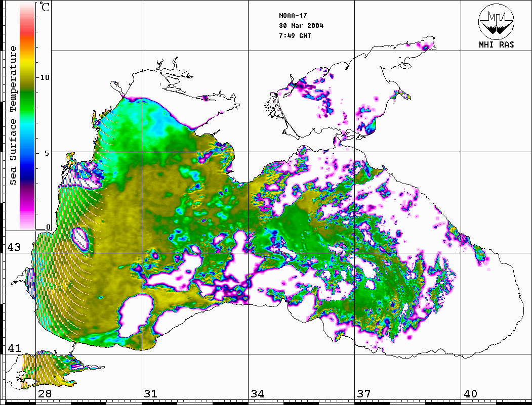Click the °C unit label above the scale
Screen dimensions: 532x405
pos(45,8)
